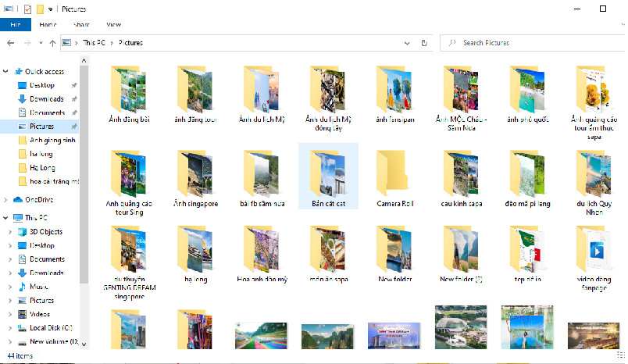Open the Customize Quick Access Toolbar dropdown
This screenshot has height=364, width=628.
pyautogui.click(x=51, y=9)
